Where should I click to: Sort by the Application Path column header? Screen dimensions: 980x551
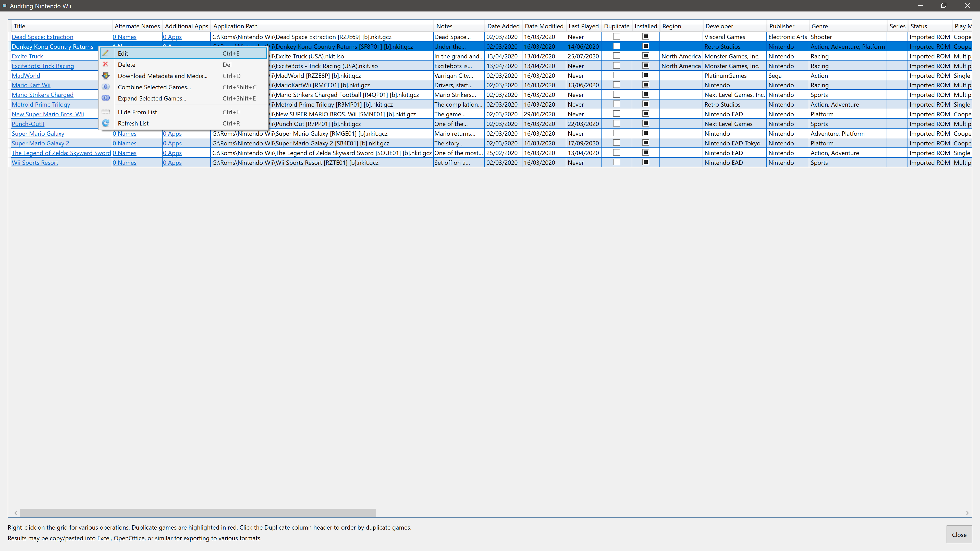322,26
